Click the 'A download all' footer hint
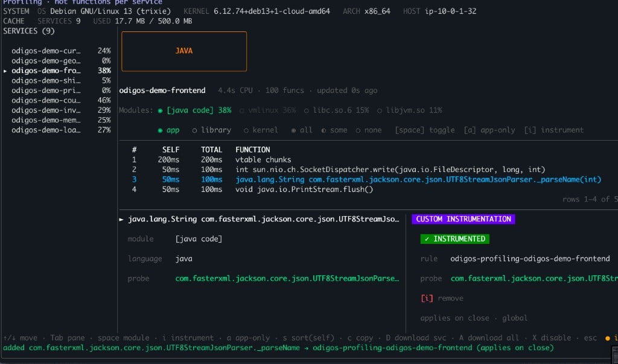618x364 pixels. click(489, 337)
